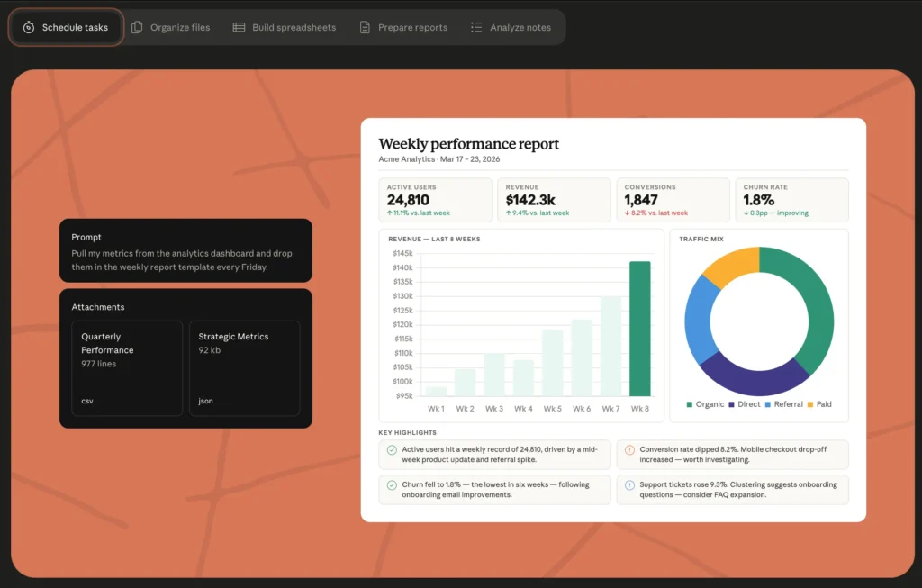This screenshot has height=588, width=922.
Task: Open the Prepare reports tab
Action: (402, 27)
